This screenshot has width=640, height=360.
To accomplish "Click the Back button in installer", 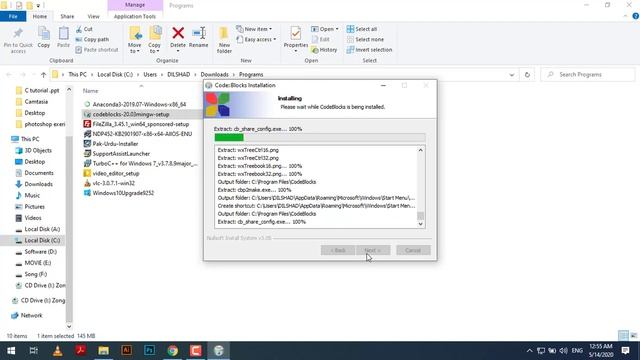I will [338, 250].
